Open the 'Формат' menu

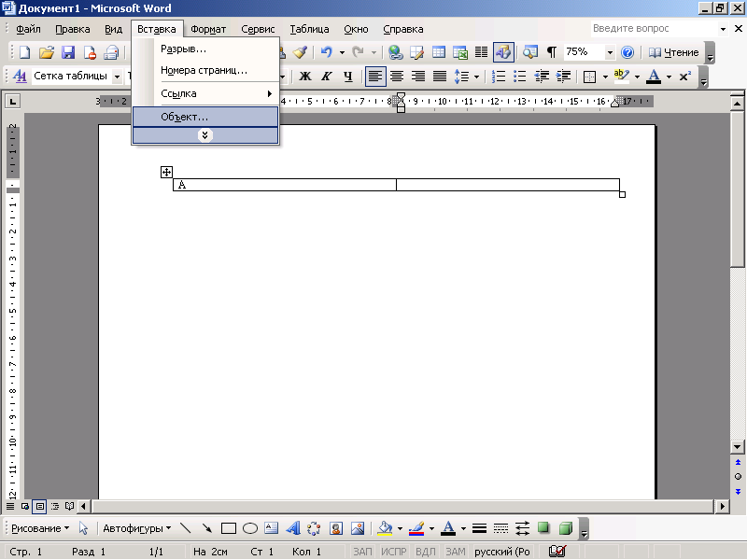(x=208, y=30)
